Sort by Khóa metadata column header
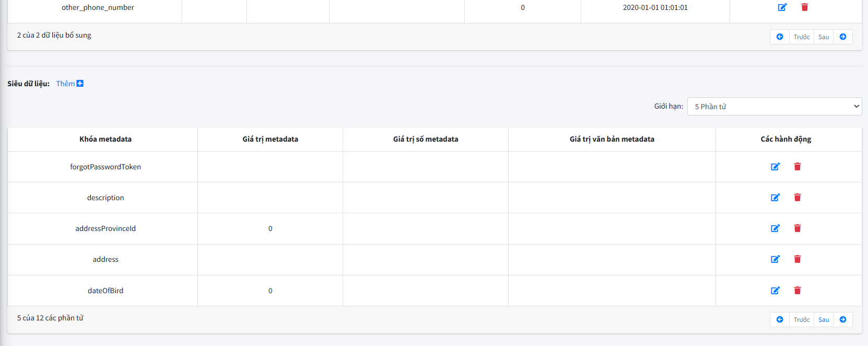 click(x=105, y=139)
